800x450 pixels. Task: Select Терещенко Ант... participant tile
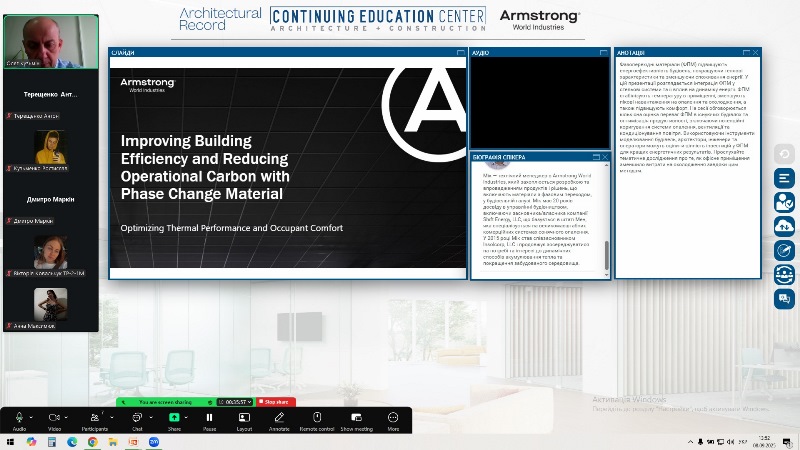[x=51, y=95]
